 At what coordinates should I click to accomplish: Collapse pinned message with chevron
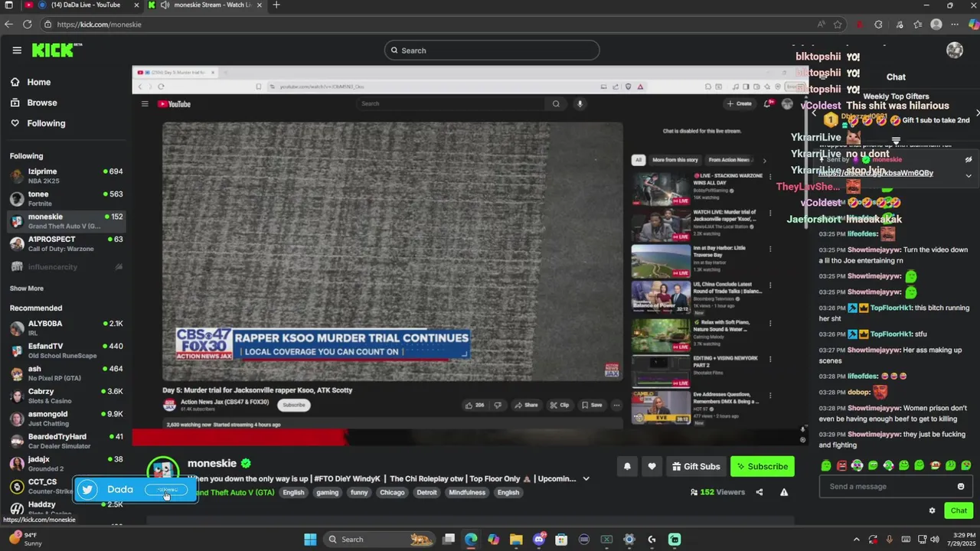coord(969,176)
